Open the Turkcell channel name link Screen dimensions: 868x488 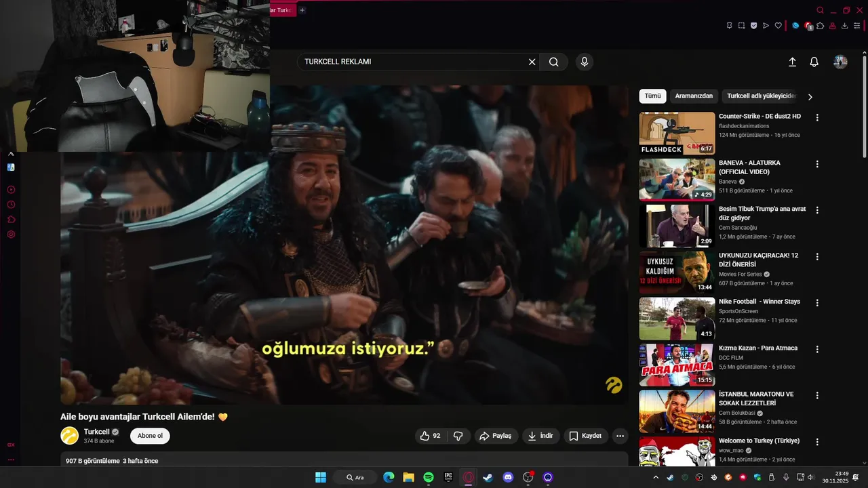pos(97,432)
